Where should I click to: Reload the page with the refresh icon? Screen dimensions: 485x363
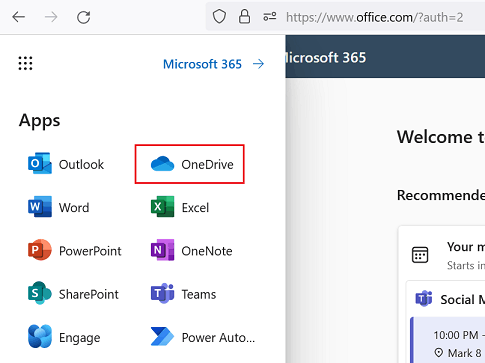[83, 17]
